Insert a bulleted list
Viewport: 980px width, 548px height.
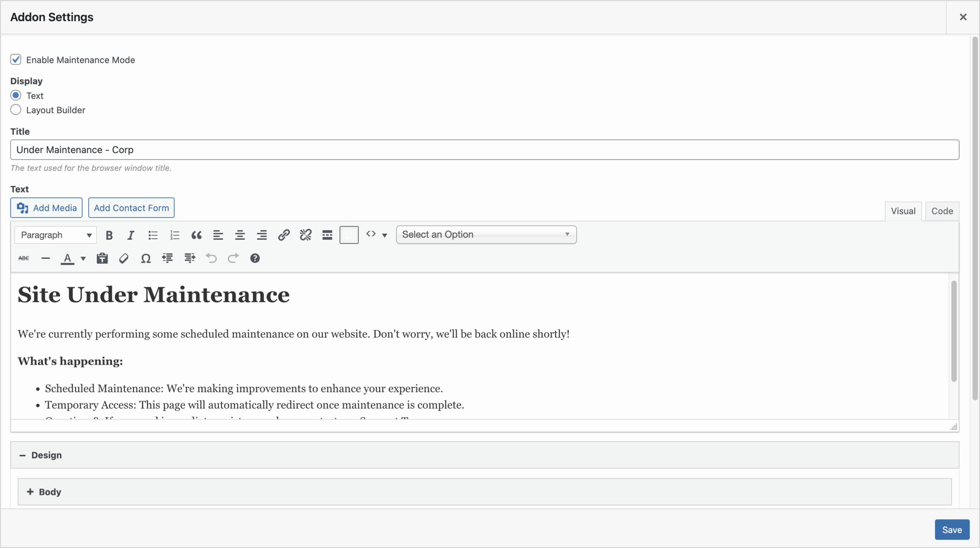(x=153, y=235)
